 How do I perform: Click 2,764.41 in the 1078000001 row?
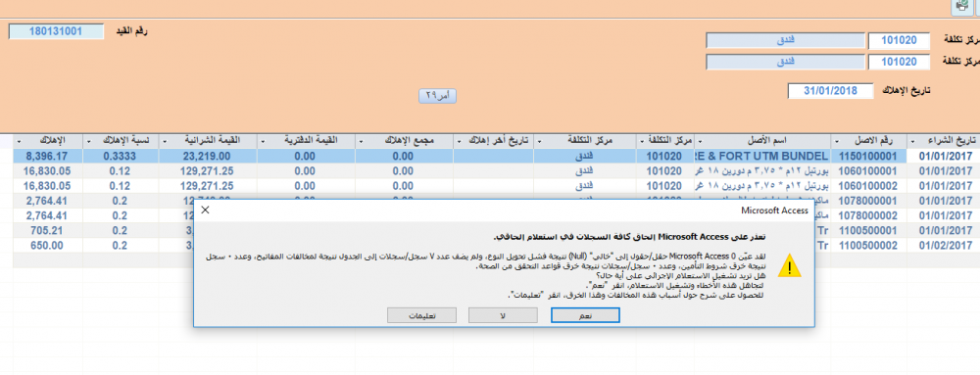point(47,201)
